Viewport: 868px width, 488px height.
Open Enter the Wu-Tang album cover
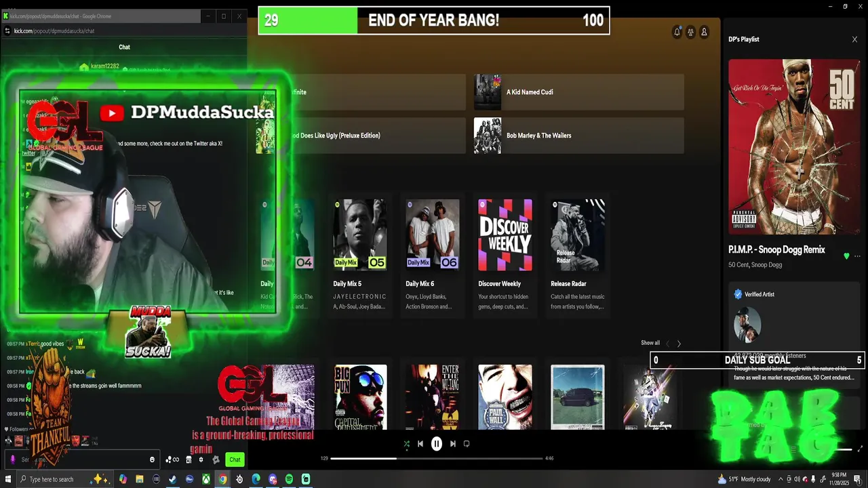[x=433, y=397]
